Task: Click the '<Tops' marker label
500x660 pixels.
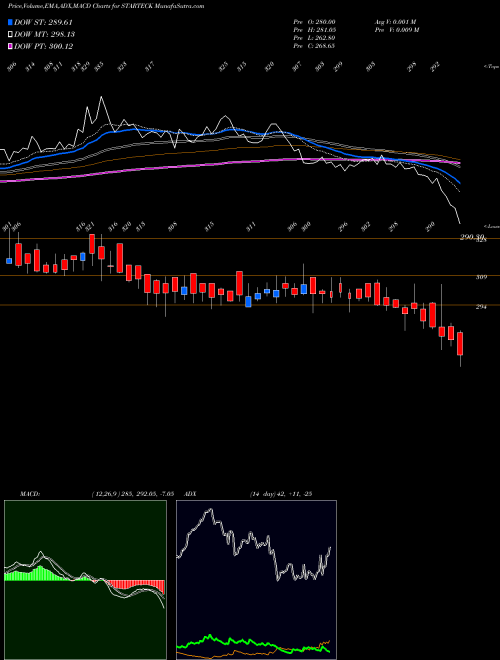Action: tap(492, 67)
